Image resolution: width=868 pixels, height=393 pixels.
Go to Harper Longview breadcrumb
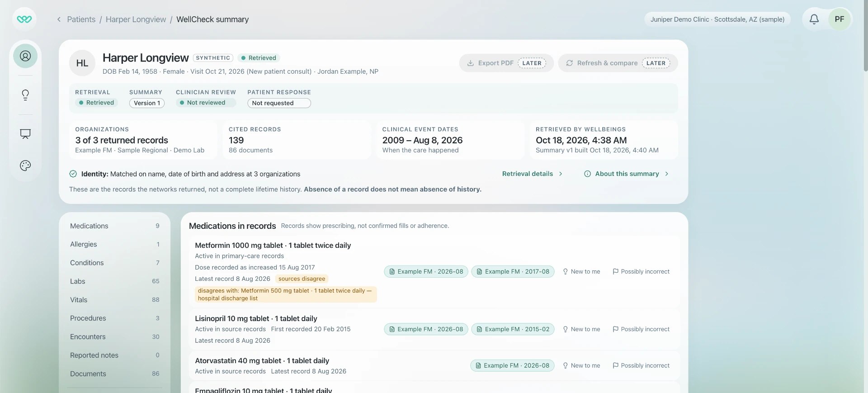pos(136,19)
